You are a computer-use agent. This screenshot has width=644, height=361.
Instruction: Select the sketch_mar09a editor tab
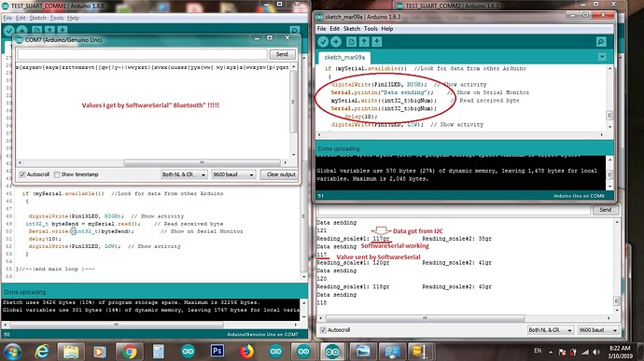pyautogui.click(x=344, y=57)
